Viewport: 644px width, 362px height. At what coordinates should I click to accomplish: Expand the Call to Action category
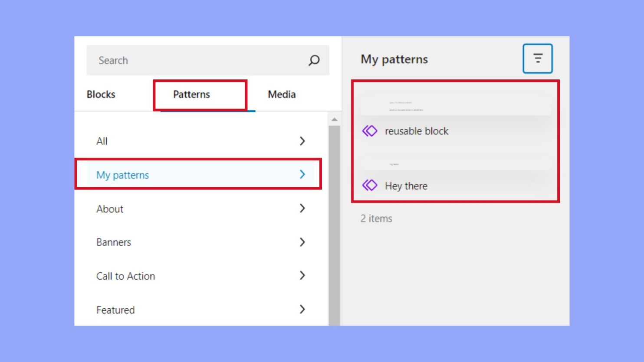coord(302,276)
